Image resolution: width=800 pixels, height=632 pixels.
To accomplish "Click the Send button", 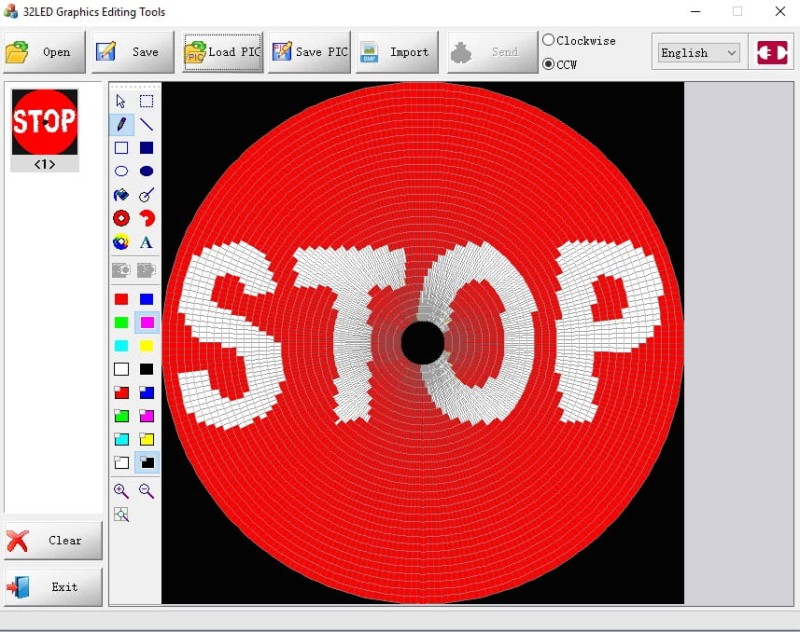I will pyautogui.click(x=492, y=52).
